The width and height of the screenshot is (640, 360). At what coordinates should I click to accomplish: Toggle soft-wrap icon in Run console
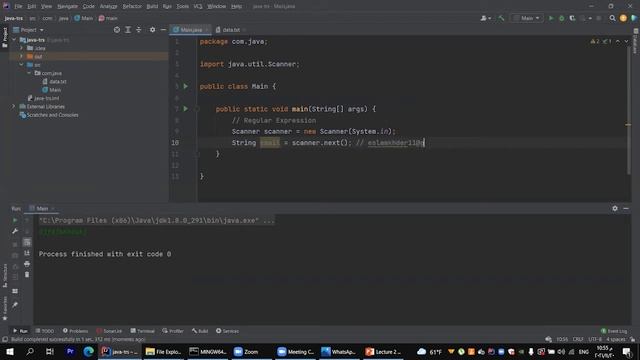27,242
